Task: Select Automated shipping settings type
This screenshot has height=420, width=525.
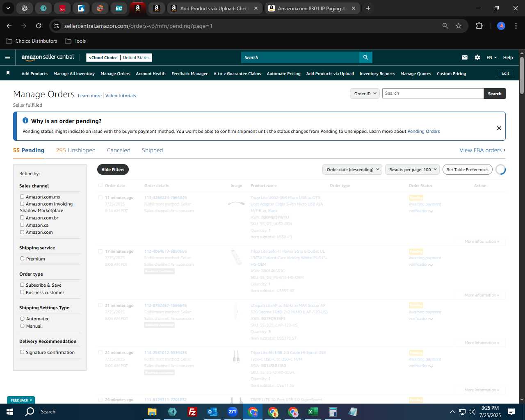Action: (22, 319)
